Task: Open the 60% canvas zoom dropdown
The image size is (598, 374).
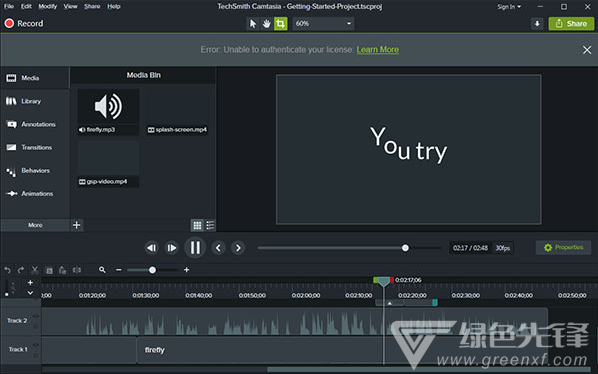Action: click(323, 24)
